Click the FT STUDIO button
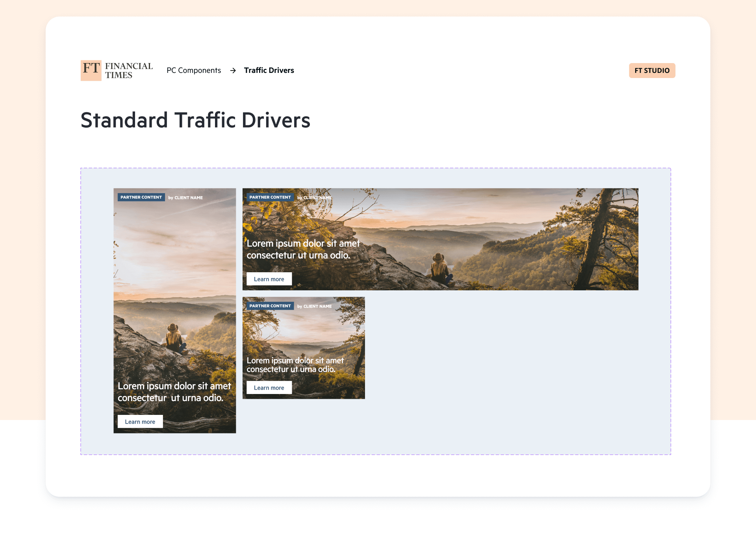The height and width of the screenshot is (539, 756). [652, 71]
